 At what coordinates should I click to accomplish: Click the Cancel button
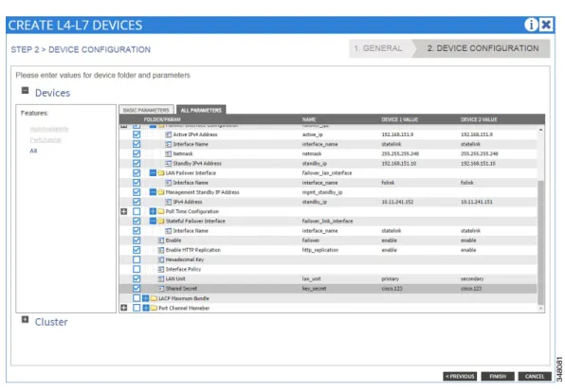tap(535, 376)
